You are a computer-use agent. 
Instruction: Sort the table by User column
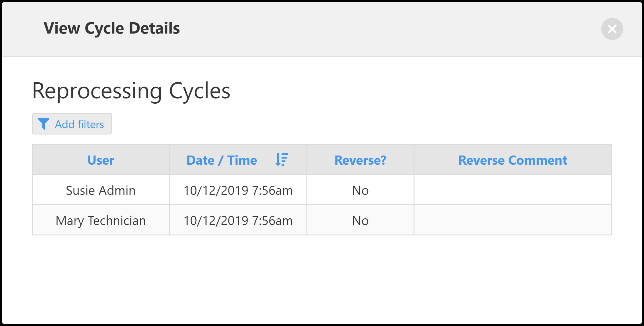point(101,160)
